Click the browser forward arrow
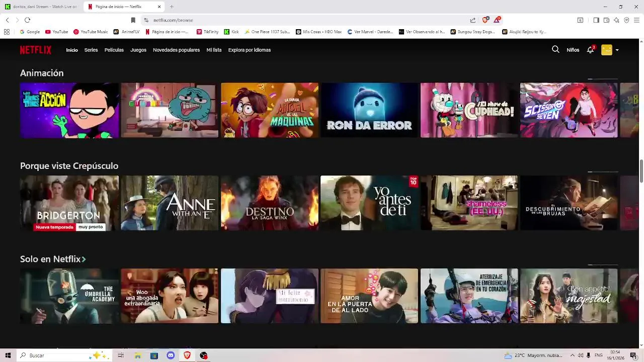The width and height of the screenshot is (644, 362). (x=17, y=20)
